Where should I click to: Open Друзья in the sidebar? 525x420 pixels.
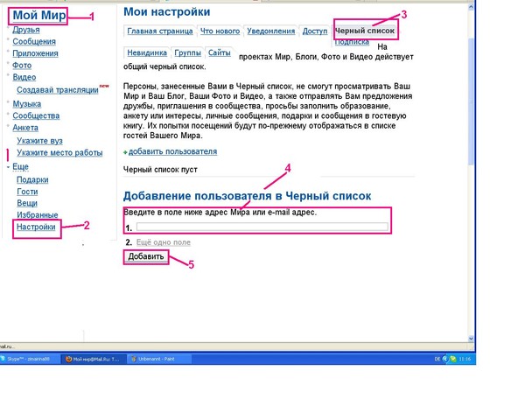[26, 30]
